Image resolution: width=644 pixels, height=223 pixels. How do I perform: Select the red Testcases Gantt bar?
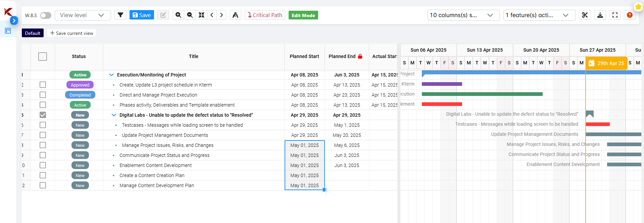pos(598,124)
